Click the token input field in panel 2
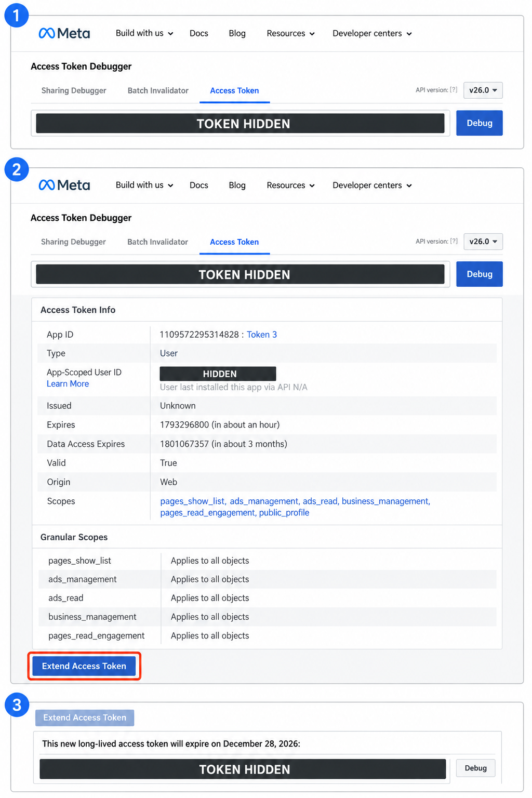Screen dimensions: 532x798 tap(240, 274)
